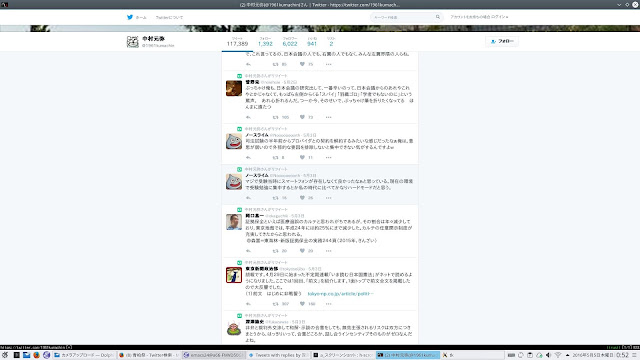Select the Tweets tab showing 117,389
Screen dimensions: 640x360
click(237, 42)
